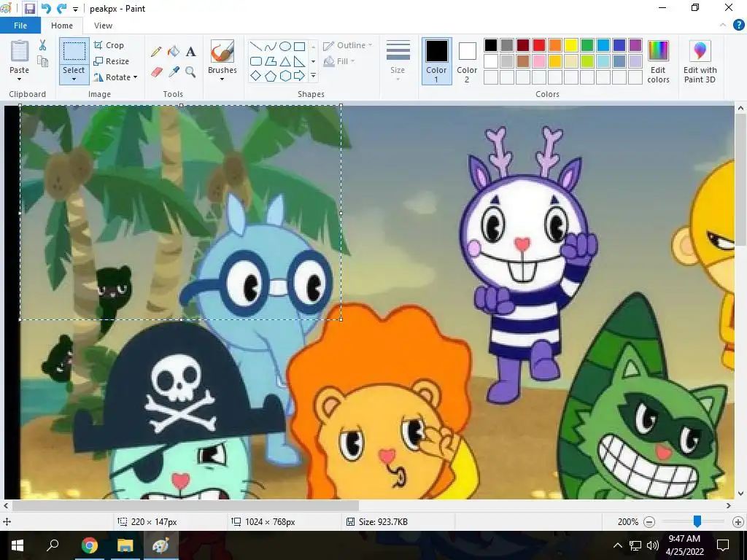Activate the Text tool

(190, 52)
